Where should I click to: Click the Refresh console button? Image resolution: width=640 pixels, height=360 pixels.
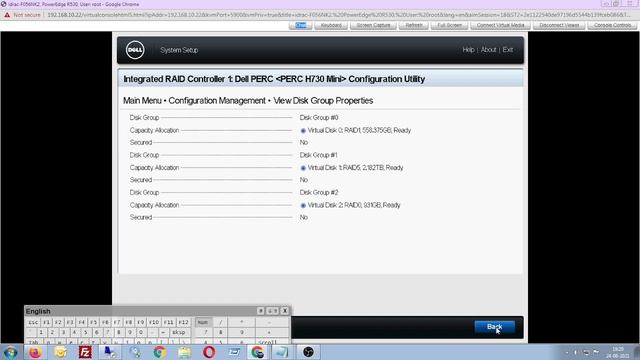coord(414,25)
